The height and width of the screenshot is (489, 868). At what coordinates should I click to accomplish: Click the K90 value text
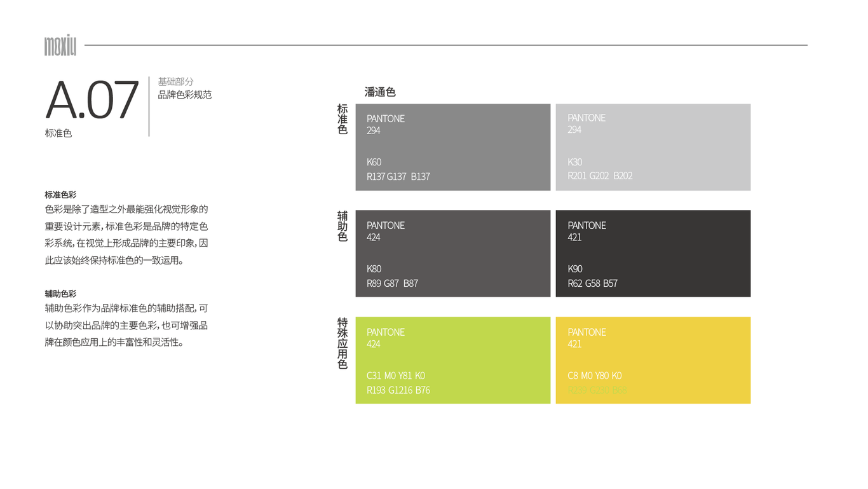(x=574, y=269)
